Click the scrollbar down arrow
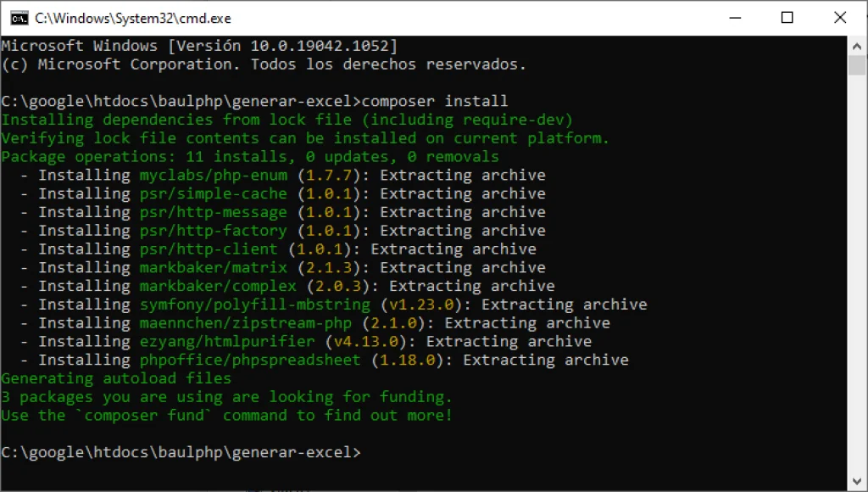868x492 pixels. coord(857,481)
